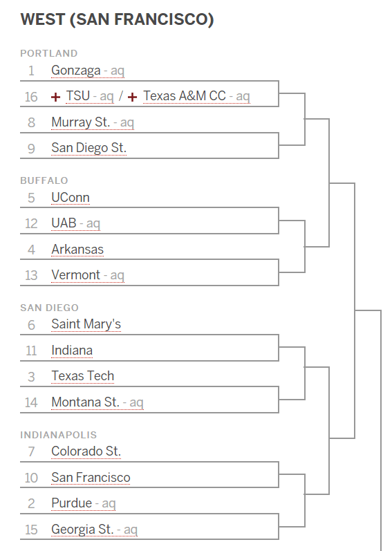
Task: Open the Vermont team link
Action: click(x=75, y=275)
